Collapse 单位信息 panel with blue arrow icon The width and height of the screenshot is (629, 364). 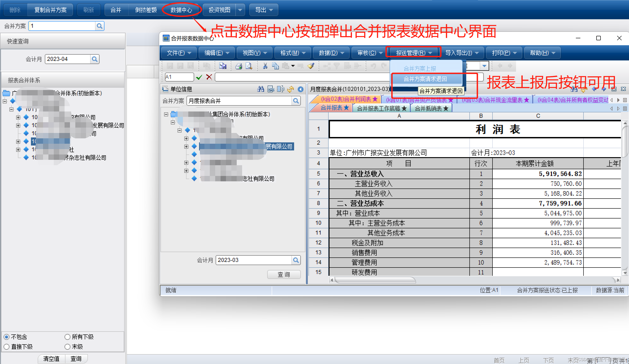click(301, 89)
